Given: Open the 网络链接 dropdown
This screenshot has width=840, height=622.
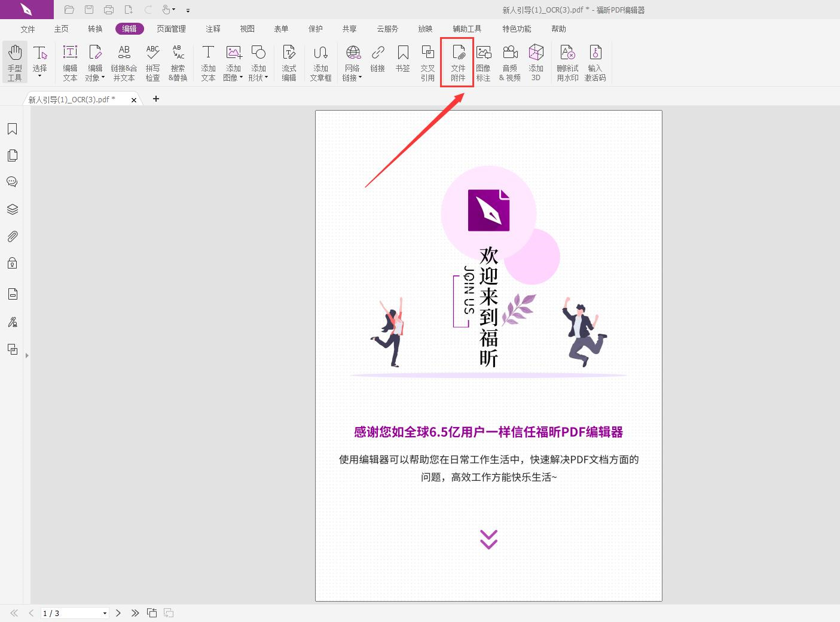Looking at the screenshot, I should click(x=359, y=77).
